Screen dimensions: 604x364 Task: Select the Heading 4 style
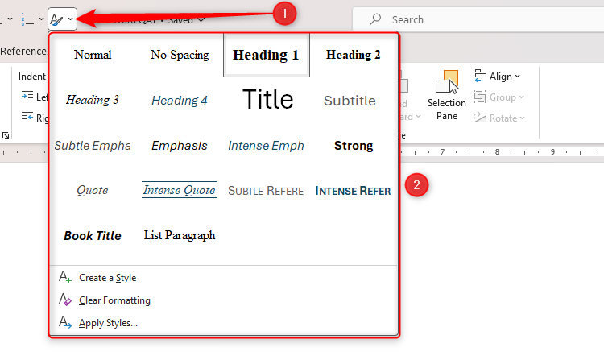point(180,100)
